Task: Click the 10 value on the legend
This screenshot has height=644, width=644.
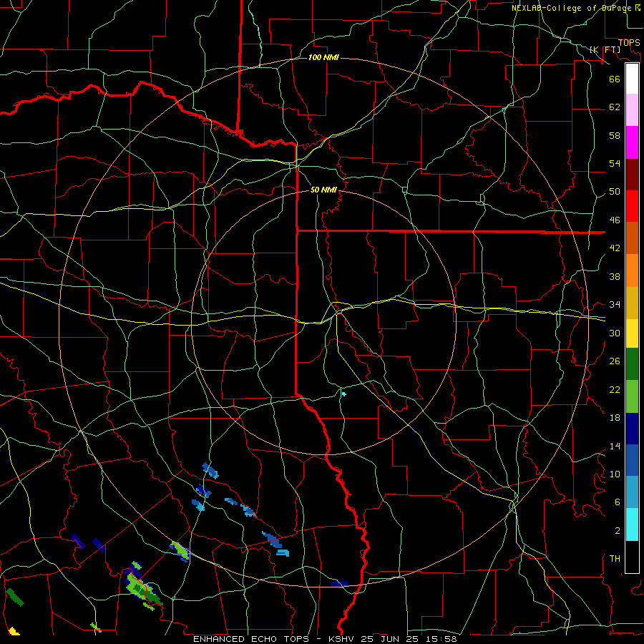Action: [615, 474]
